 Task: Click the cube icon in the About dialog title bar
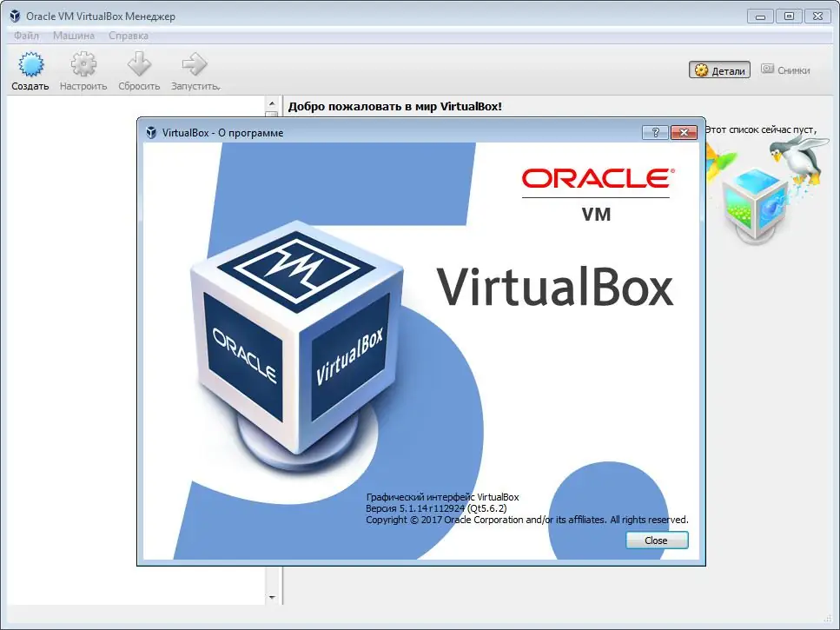pyautogui.click(x=151, y=132)
